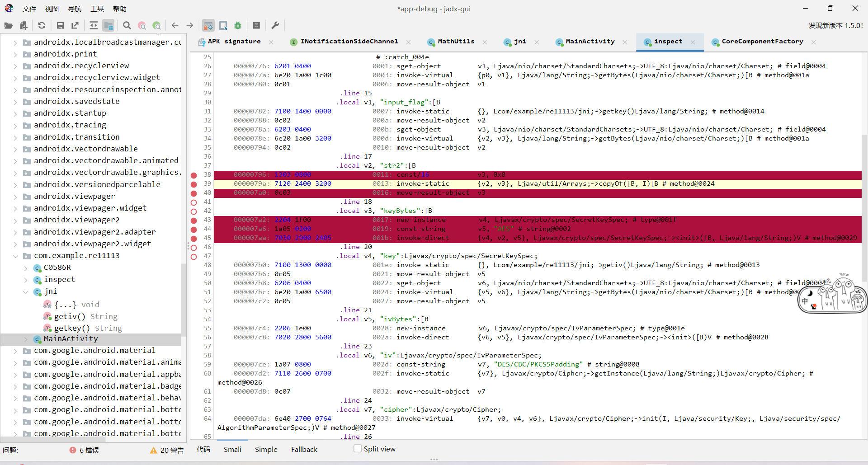Close the inspect tab

tap(693, 42)
